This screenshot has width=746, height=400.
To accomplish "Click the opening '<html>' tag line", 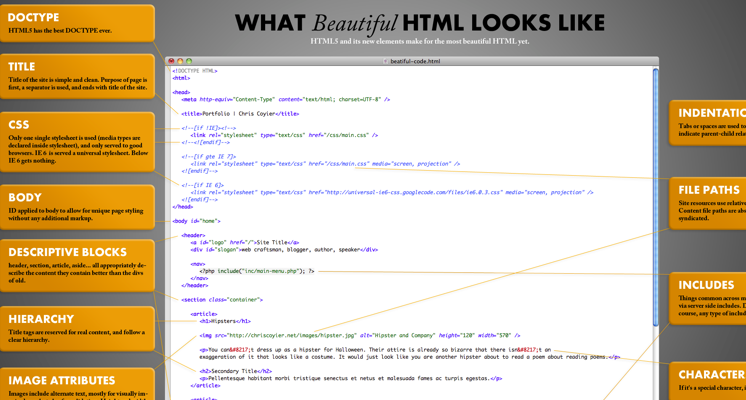I will click(181, 78).
